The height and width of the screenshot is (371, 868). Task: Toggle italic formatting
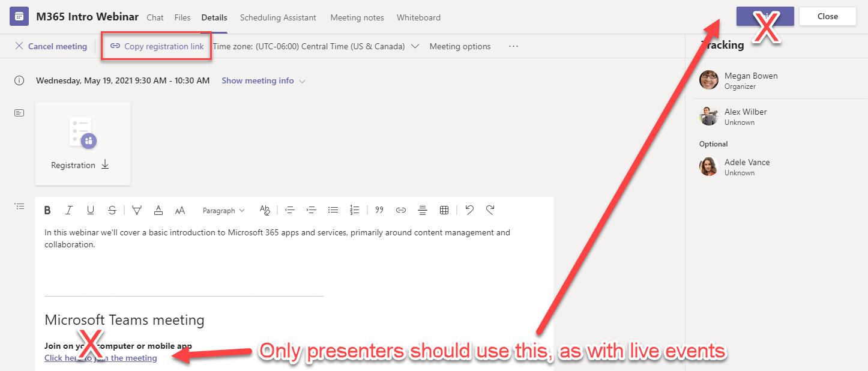pyautogui.click(x=69, y=210)
